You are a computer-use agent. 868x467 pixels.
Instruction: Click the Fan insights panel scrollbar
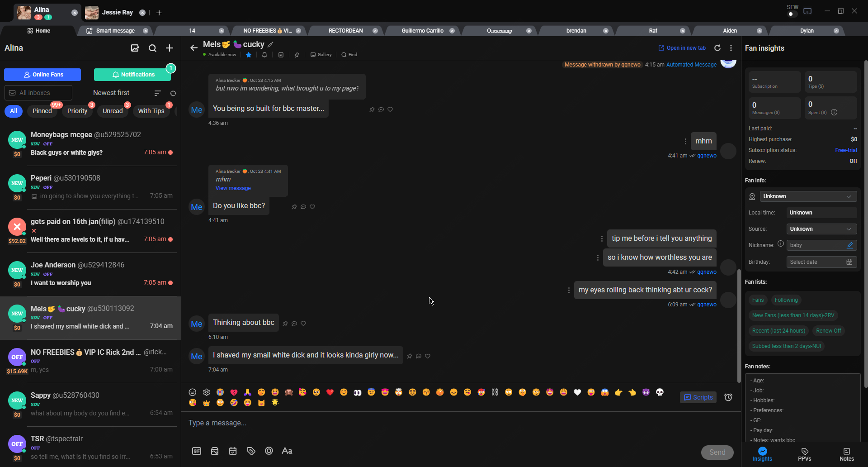coord(866,224)
